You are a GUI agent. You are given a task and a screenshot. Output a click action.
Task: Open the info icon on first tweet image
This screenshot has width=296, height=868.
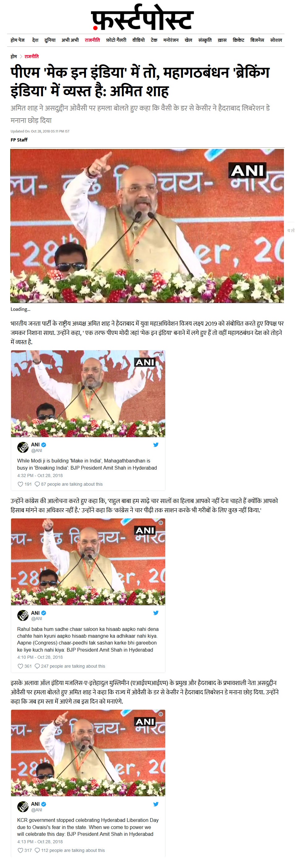[x=161, y=354]
